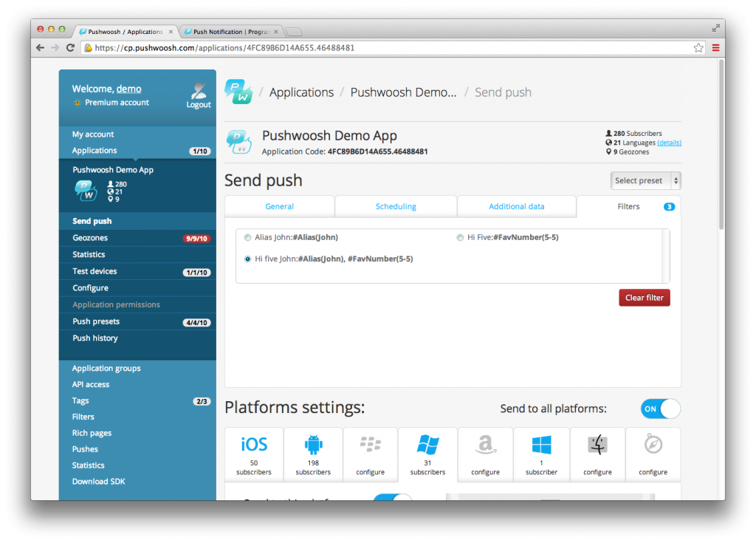Click the browser forward arrow
The height and width of the screenshot is (543, 756).
(55, 48)
